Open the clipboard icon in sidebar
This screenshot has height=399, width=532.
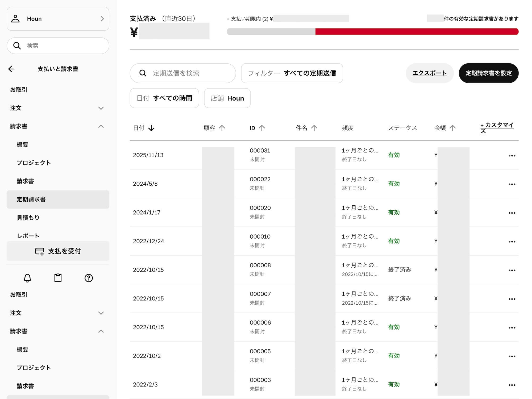(58, 278)
